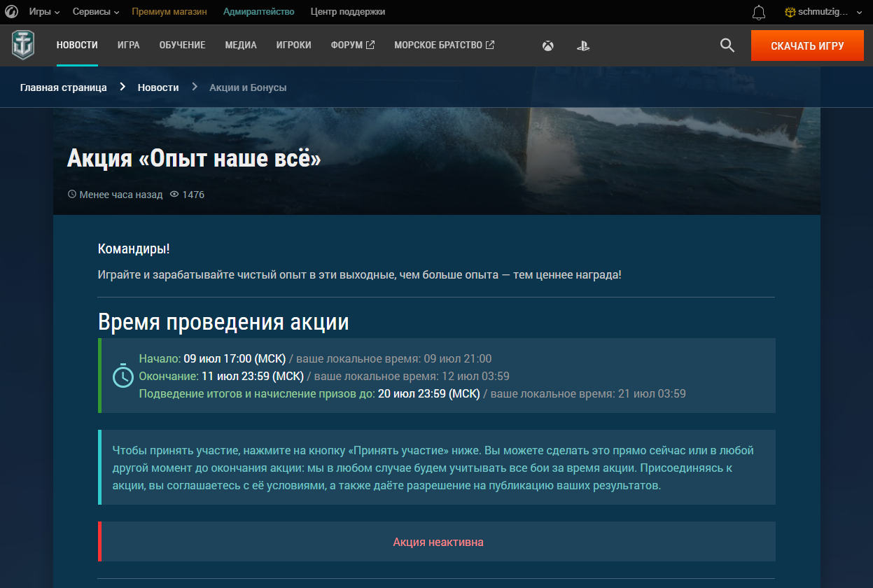Open the МЕДИА menu
Screen dimensions: 873x588
click(x=241, y=45)
